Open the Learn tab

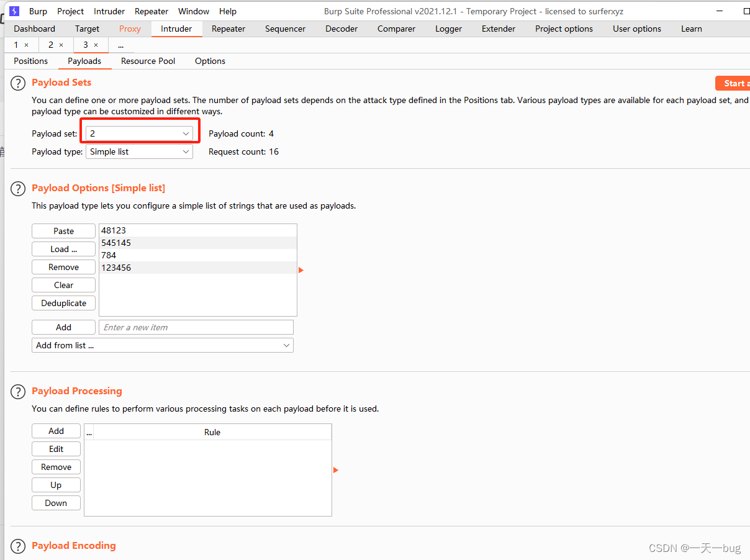pyautogui.click(x=692, y=29)
